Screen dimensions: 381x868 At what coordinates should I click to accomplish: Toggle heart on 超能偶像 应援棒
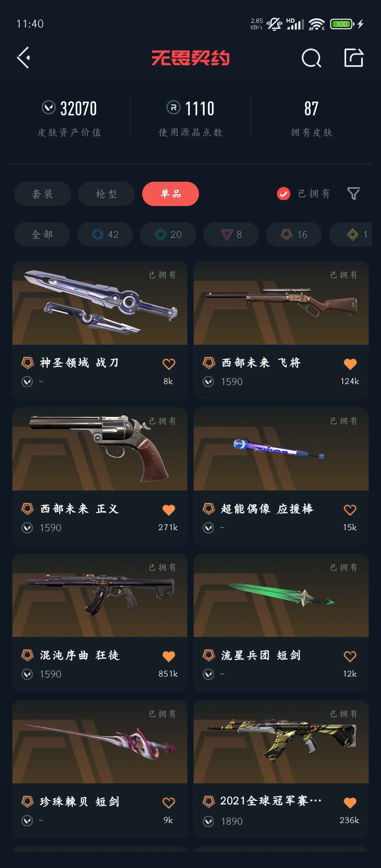350,510
